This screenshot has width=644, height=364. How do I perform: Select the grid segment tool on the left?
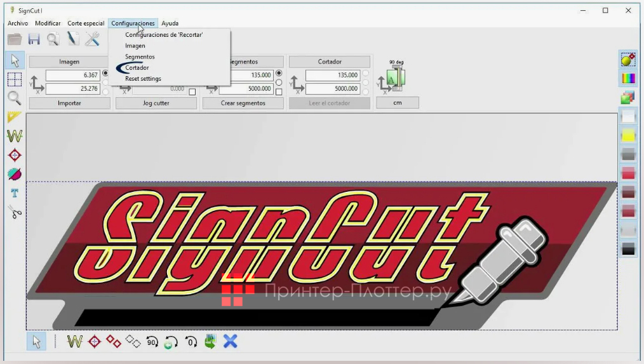click(14, 79)
